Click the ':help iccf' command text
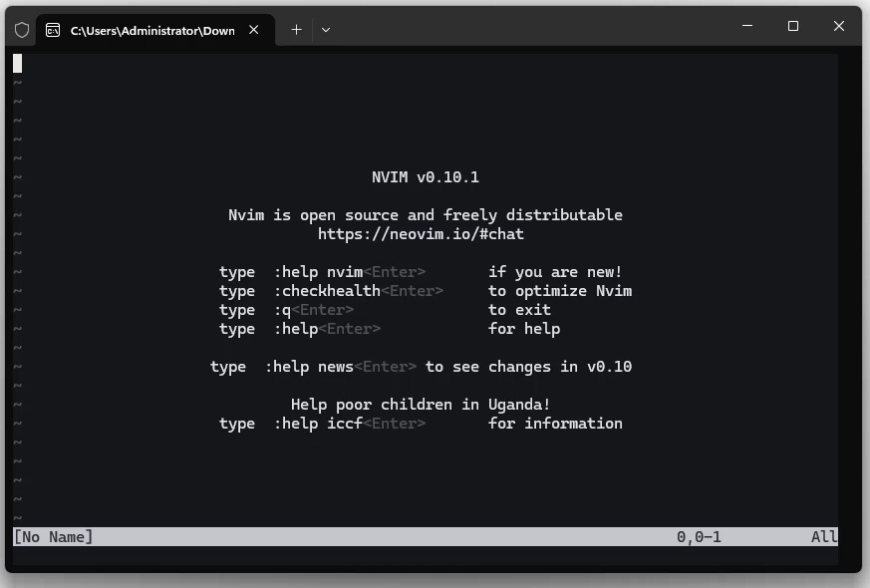Viewport: 870px width, 588px height. [319, 423]
